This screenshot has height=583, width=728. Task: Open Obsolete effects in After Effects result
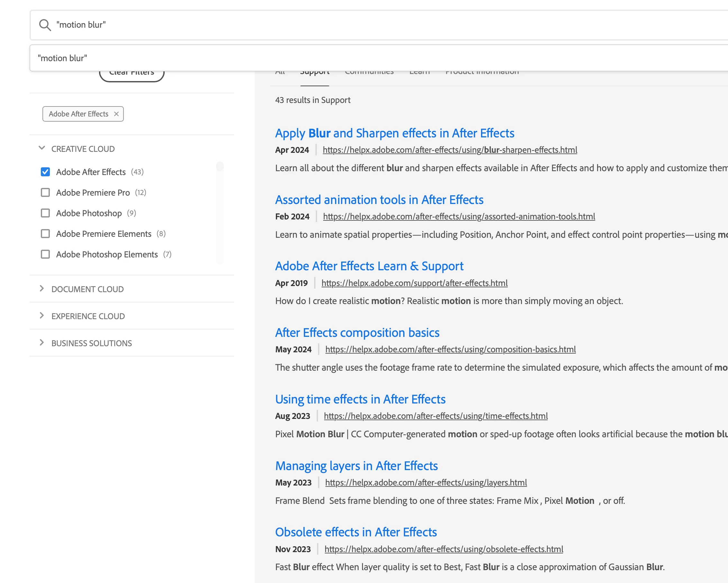point(356,532)
